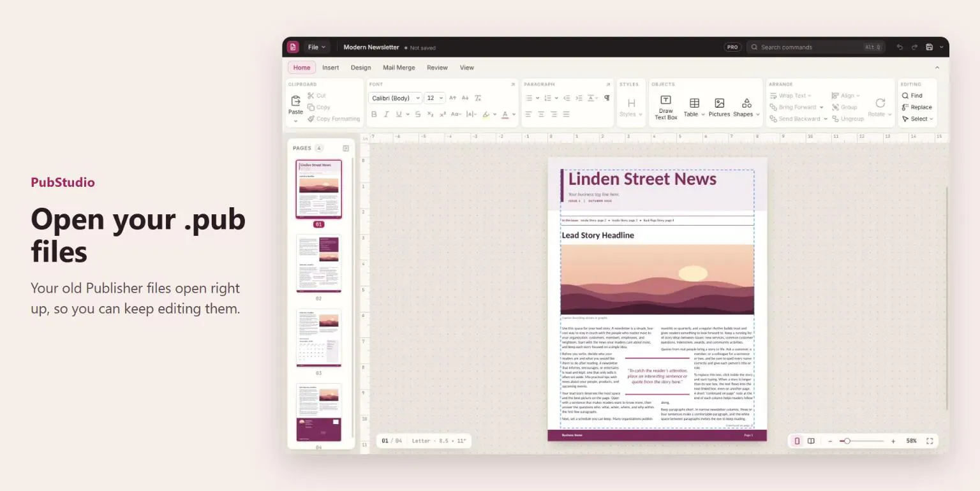
Task: Toggle Strikethrough formatting
Action: (x=418, y=114)
